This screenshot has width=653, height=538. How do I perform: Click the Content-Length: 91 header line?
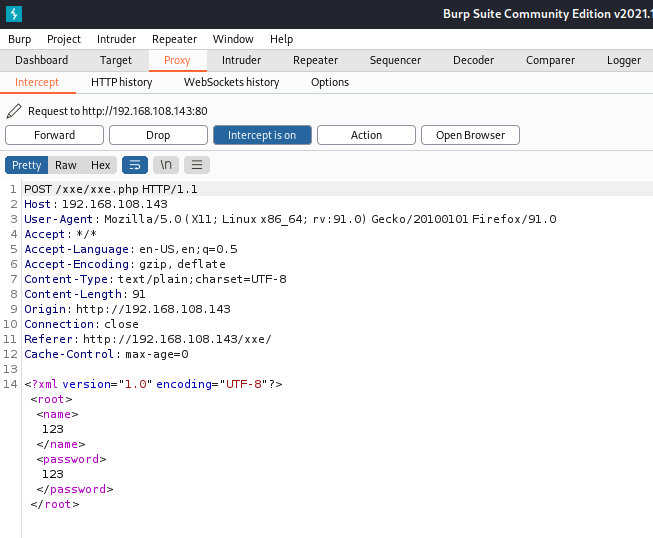(85, 294)
